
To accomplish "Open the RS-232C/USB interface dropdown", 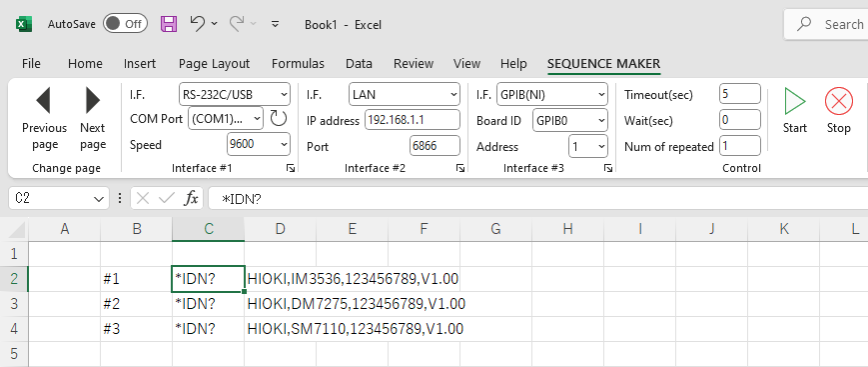I will tap(235, 94).
